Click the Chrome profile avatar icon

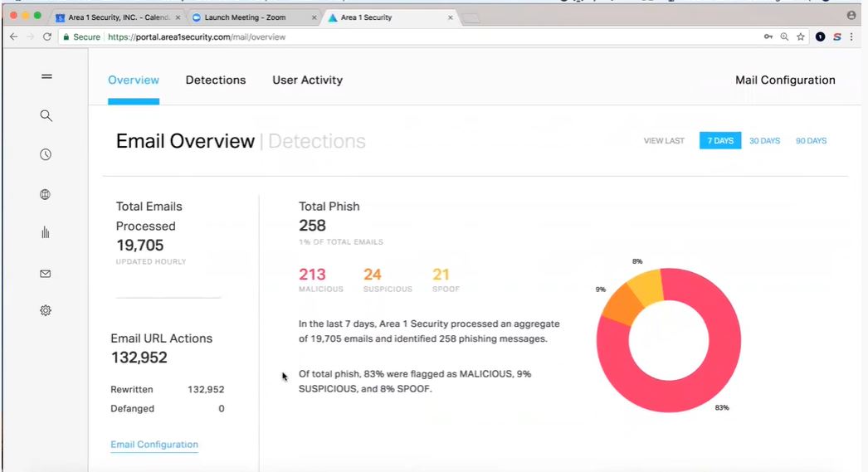[x=851, y=16]
